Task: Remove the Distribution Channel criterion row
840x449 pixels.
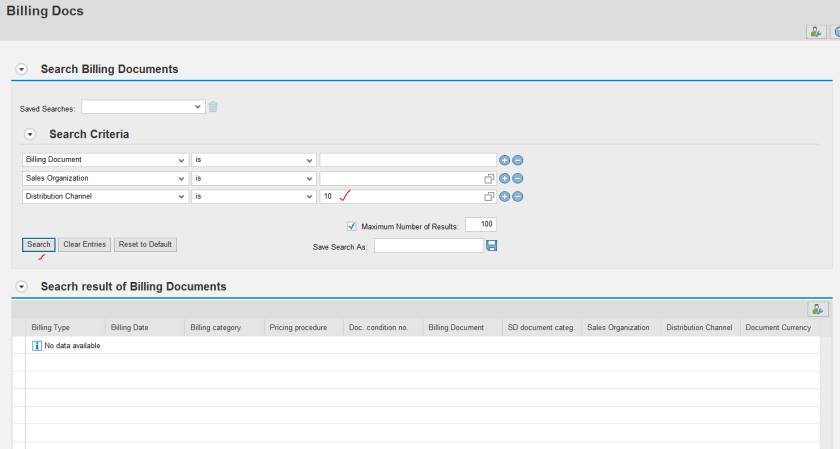Action: (x=518, y=197)
